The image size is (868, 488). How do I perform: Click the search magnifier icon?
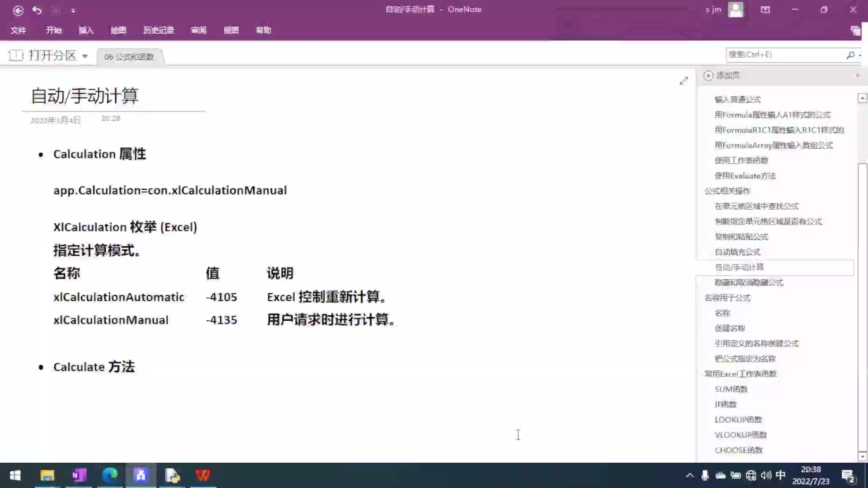849,55
